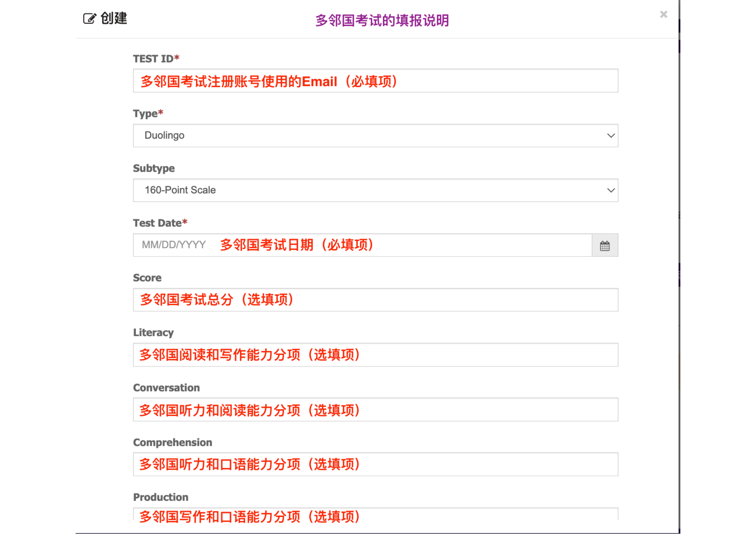Focus the TEST ID input field
Image resolution: width=756 pixels, height=534 pixels.
coord(375,81)
